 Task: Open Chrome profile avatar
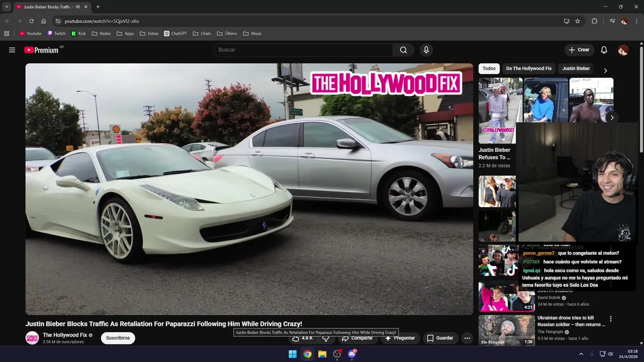point(624,21)
